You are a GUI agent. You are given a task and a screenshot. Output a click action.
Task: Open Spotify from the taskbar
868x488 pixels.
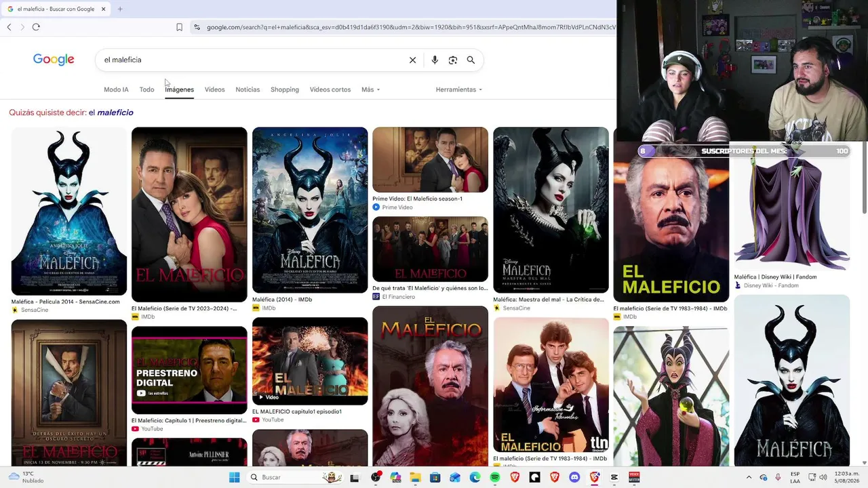[x=495, y=477]
